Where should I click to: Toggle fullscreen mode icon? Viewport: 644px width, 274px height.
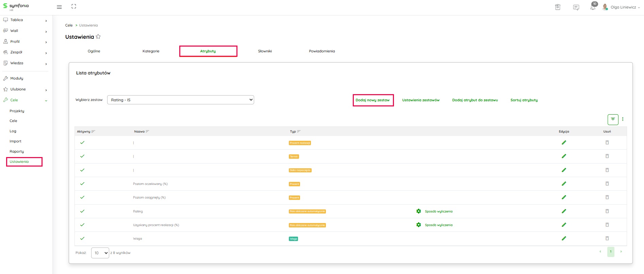(x=74, y=6)
